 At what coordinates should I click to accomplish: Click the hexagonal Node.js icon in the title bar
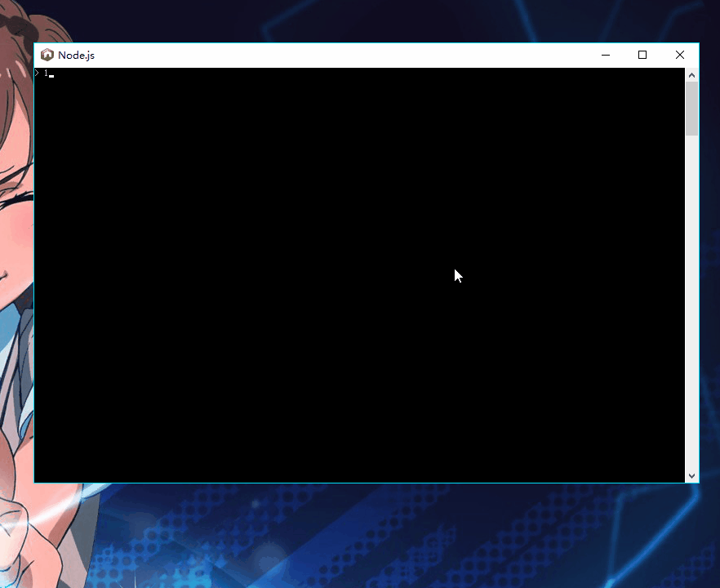(x=47, y=55)
